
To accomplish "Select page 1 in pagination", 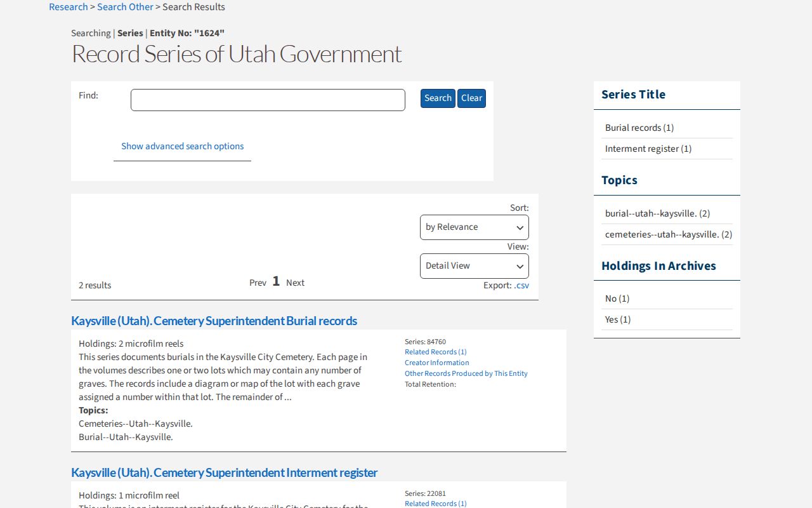I will tap(276, 281).
